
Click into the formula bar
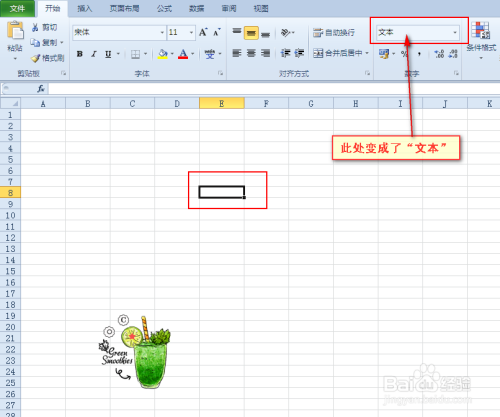(x=273, y=89)
